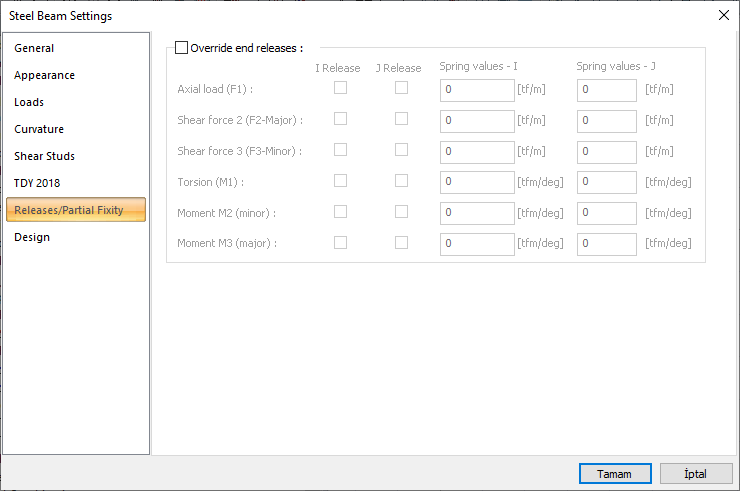740x491 pixels.
Task: Go to the Curvature settings
Action: [x=39, y=129]
